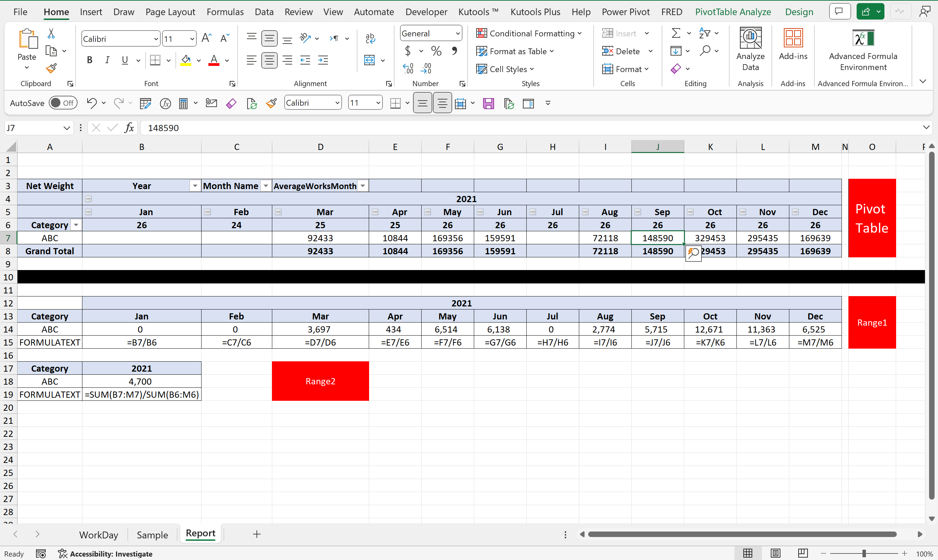938x560 pixels.
Task: Click the Format Painter brush icon
Action: pyautogui.click(x=51, y=69)
